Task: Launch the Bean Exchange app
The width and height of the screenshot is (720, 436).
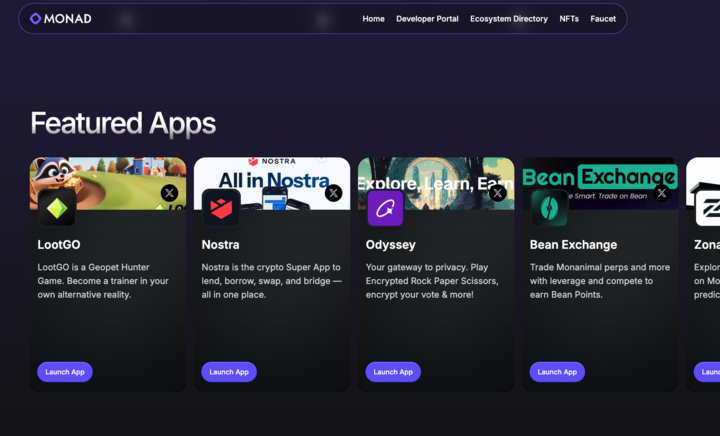Action: click(557, 372)
